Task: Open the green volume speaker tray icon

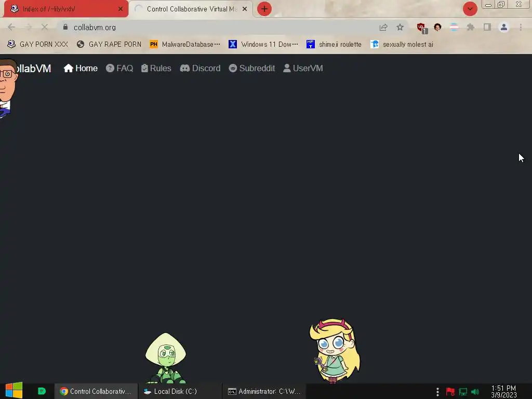Action: [x=475, y=392]
